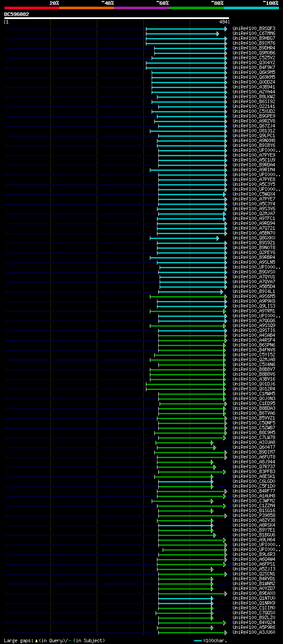Select hit UniRef100_O81312
283x644 pixels.
(x=254, y=131)
